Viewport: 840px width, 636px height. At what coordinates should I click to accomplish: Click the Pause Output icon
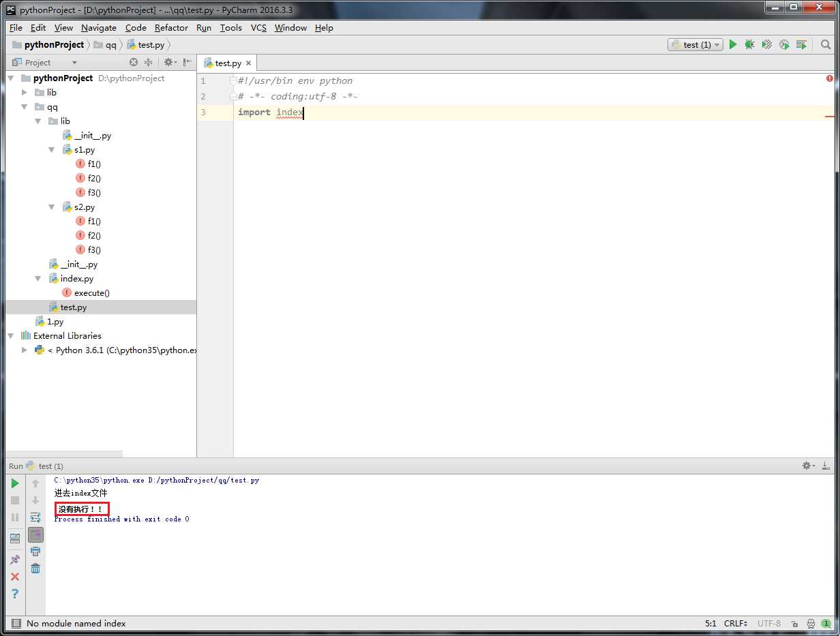click(15, 517)
